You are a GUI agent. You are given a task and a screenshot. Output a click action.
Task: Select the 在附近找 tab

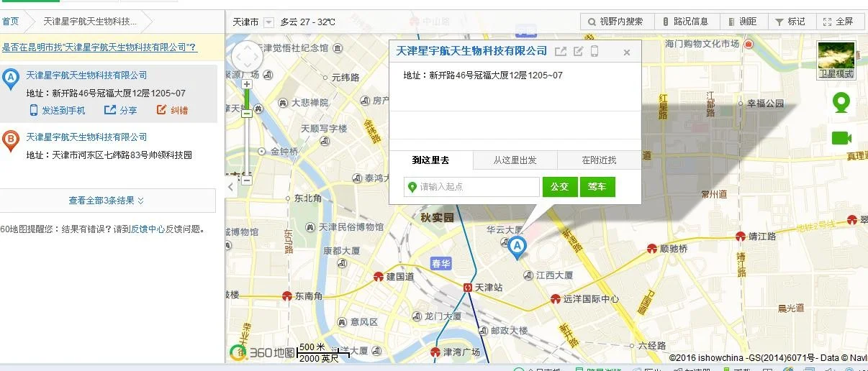click(x=599, y=160)
